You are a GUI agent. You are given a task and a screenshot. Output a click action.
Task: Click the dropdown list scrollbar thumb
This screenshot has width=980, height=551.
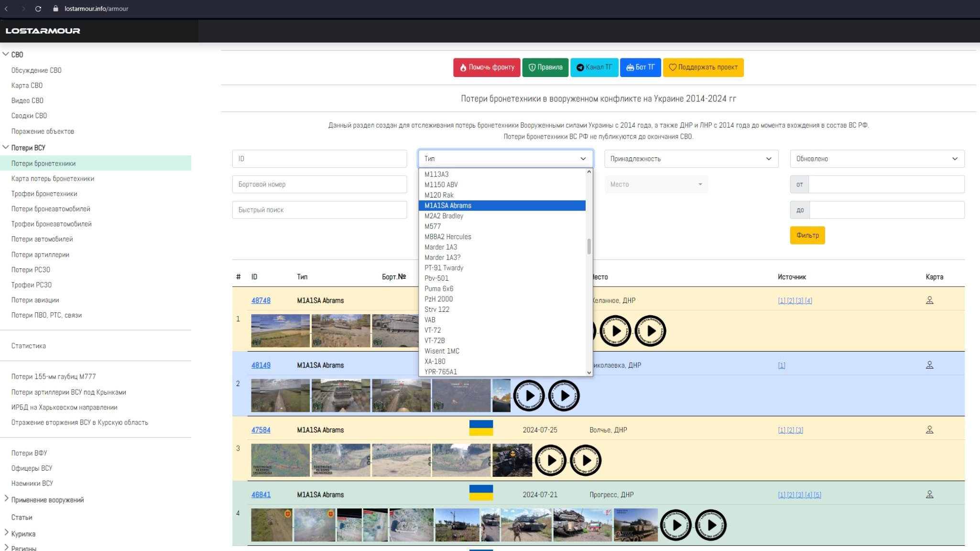pyautogui.click(x=589, y=246)
